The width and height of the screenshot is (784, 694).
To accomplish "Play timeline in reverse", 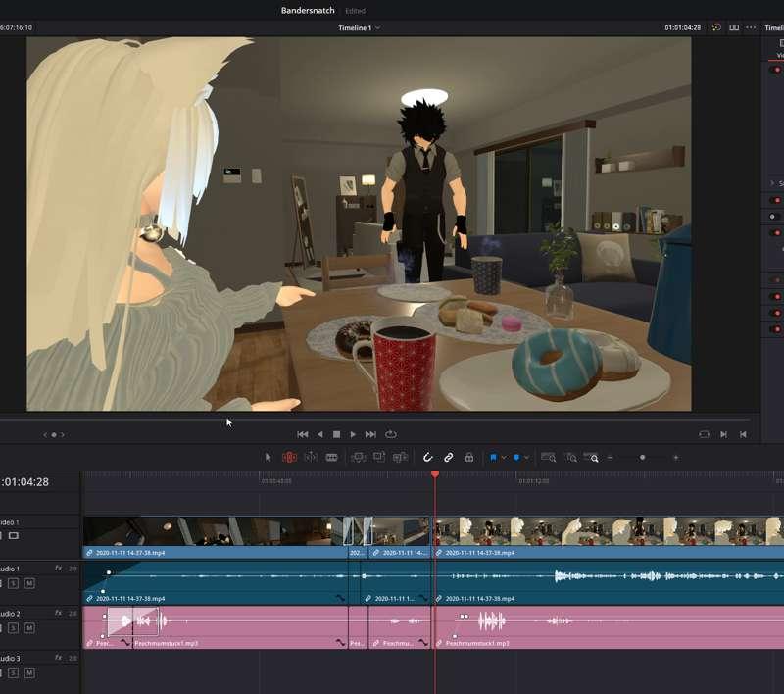I will coord(320,434).
